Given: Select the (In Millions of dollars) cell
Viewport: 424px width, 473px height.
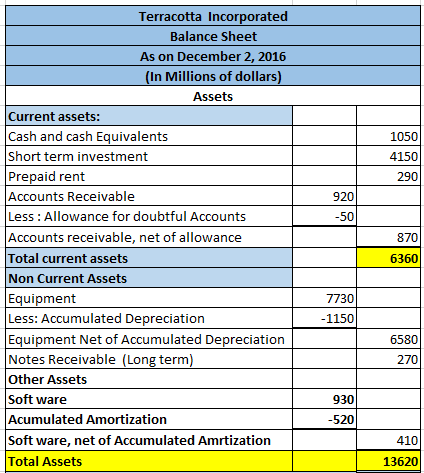Looking at the screenshot, I should [213, 76].
